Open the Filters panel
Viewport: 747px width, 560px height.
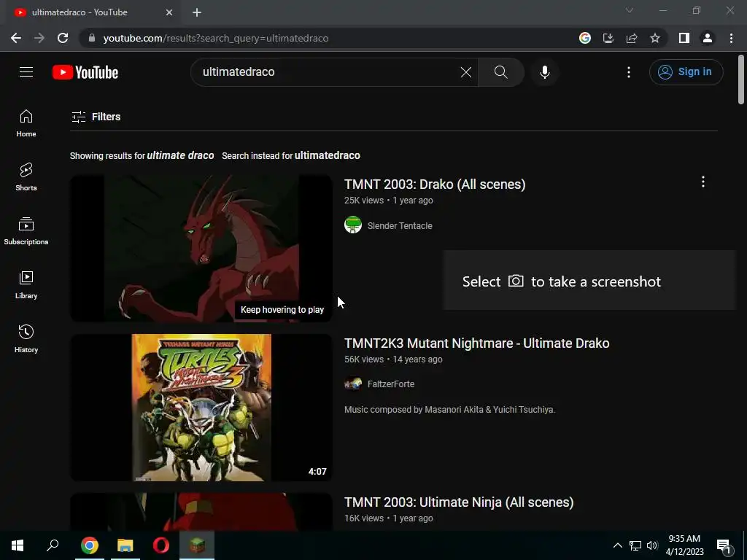pos(96,117)
